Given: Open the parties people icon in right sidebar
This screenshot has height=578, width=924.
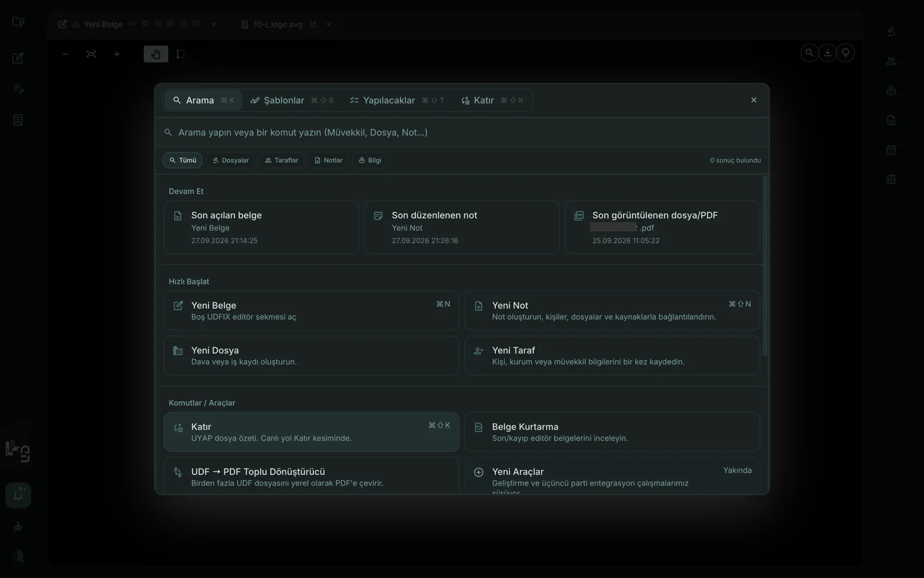Looking at the screenshot, I should [891, 61].
